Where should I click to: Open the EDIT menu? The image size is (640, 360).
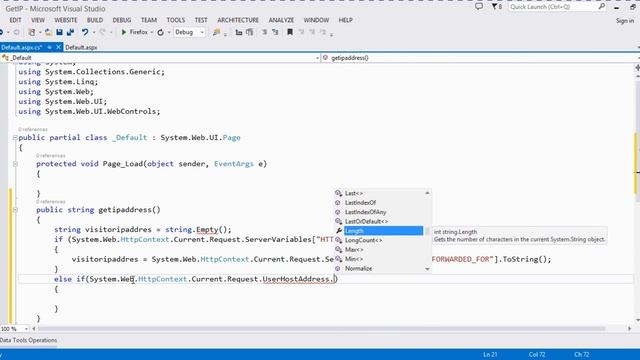[x=15, y=20]
